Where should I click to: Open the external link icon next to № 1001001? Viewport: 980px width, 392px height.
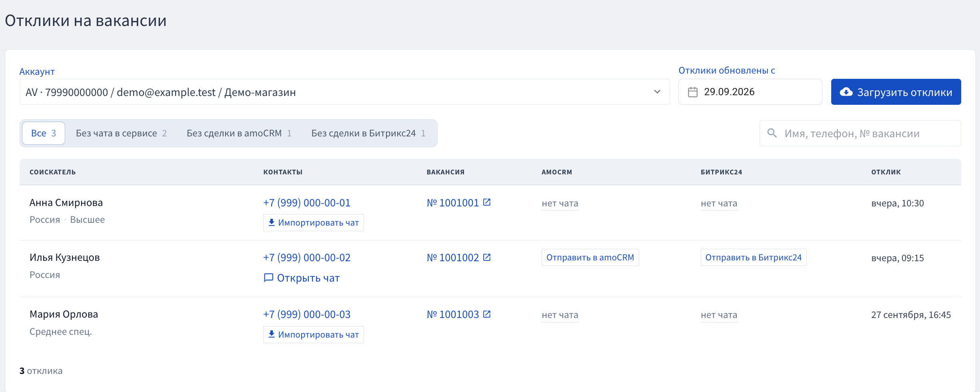point(487,202)
